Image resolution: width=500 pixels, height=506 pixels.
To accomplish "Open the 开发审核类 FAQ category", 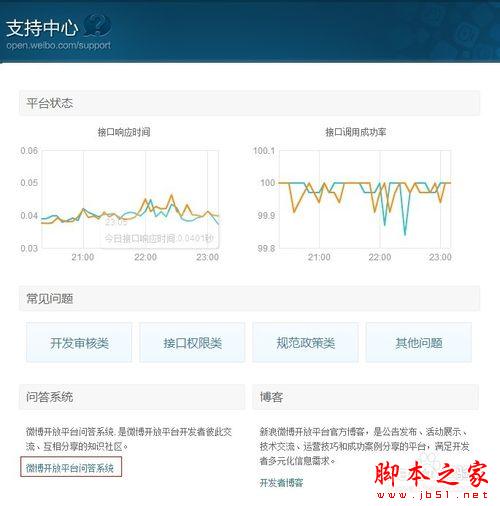I will [x=79, y=342].
